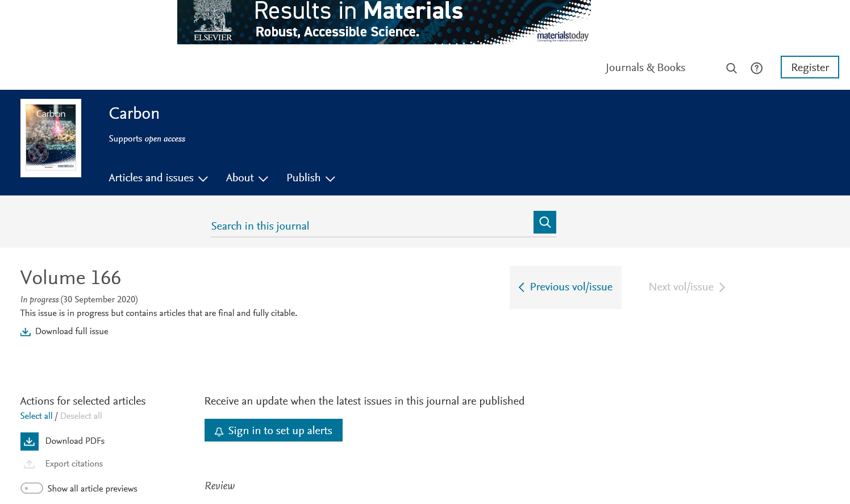
Task: Click the Download full issue link text
Action: [x=72, y=331]
